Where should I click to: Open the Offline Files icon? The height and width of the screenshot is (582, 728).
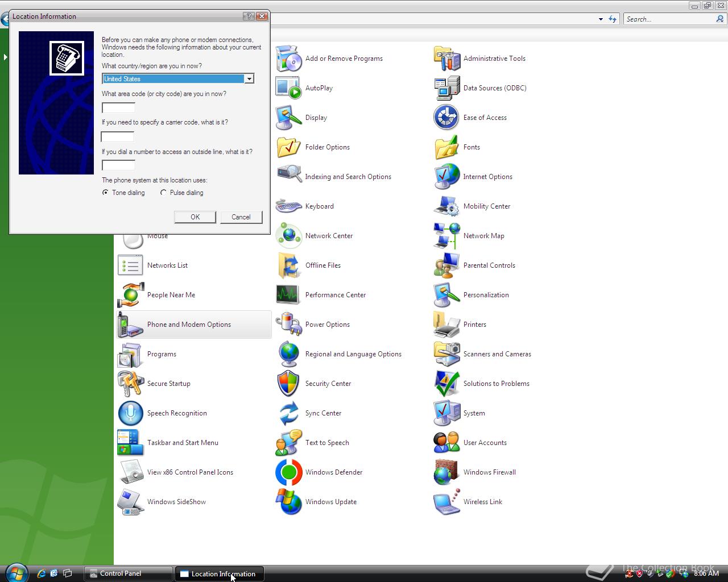click(x=289, y=265)
